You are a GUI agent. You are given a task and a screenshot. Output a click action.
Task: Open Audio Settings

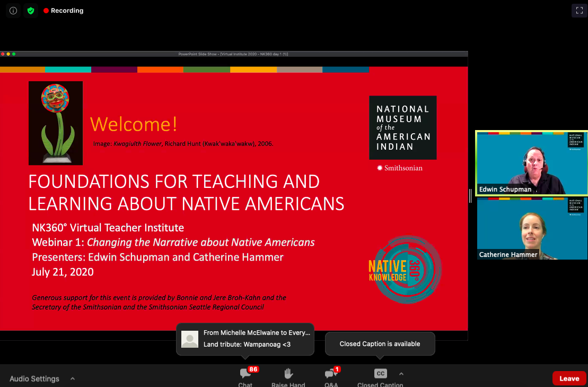pyautogui.click(x=34, y=379)
